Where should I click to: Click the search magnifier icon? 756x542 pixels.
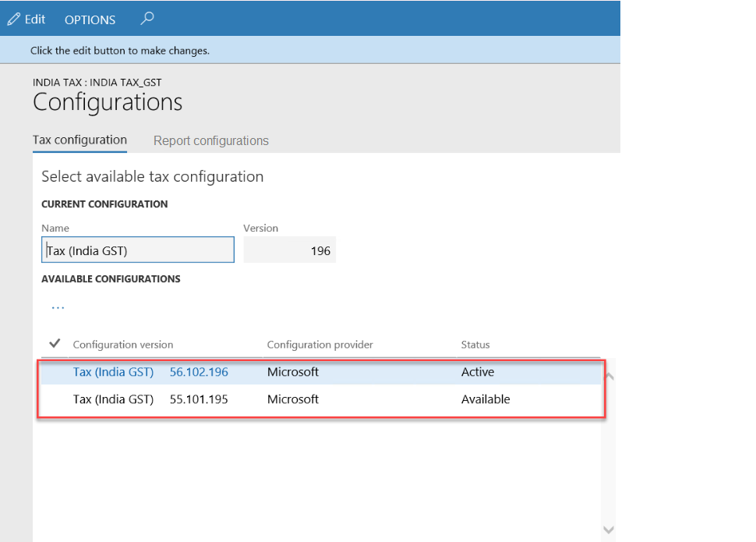(x=147, y=19)
